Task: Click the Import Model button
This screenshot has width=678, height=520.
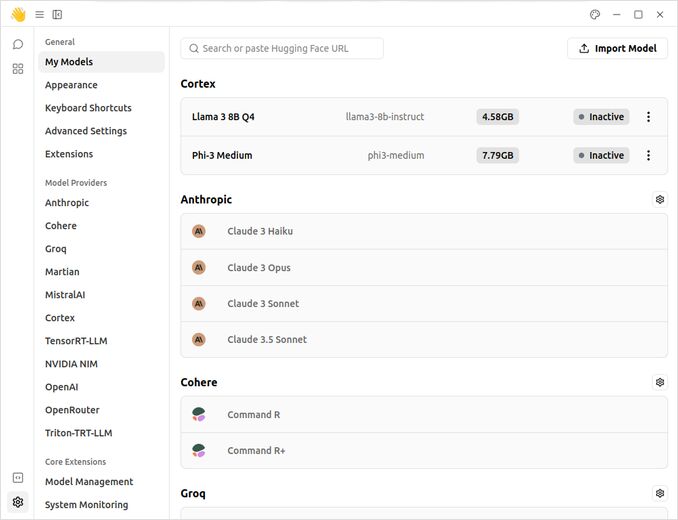Action: tap(617, 48)
